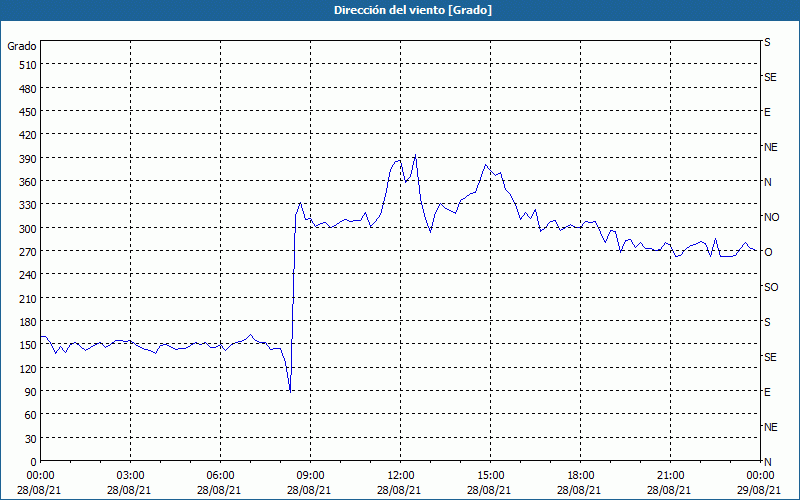The height and width of the screenshot is (500, 800).
Task: Pick the 180 degree tick label
Action: point(28,322)
